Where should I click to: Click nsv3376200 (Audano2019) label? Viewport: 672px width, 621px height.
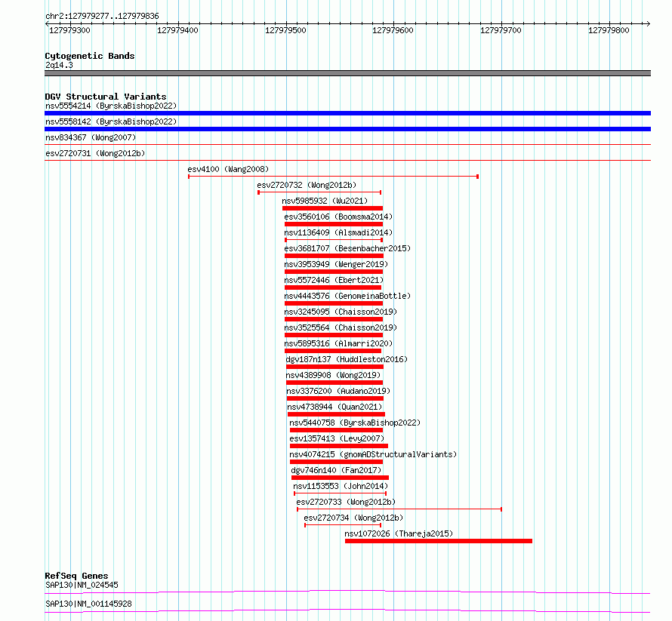[338, 391]
